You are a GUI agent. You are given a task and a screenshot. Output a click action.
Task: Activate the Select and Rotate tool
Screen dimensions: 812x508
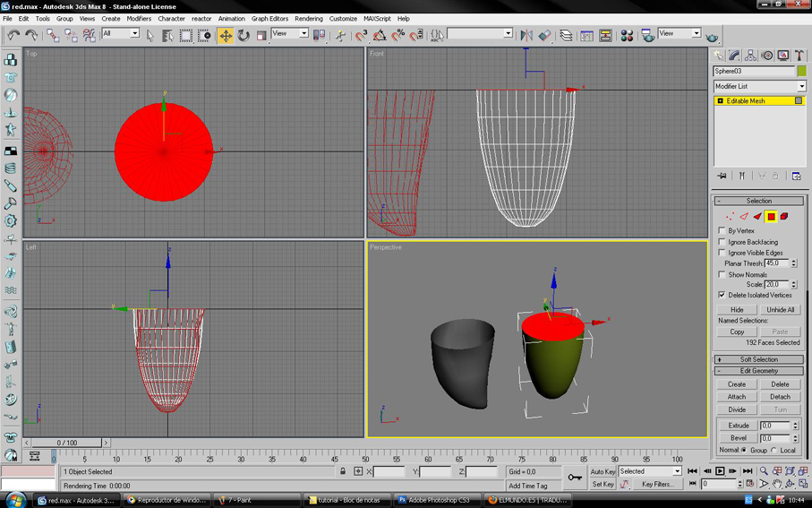pos(244,35)
